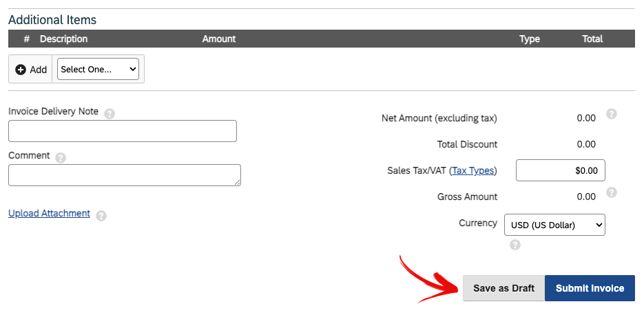Open the Upload Attachment link
The image size is (644, 313).
[50, 213]
